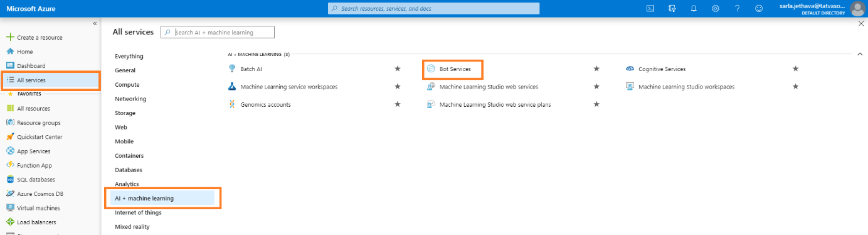Star Machine Learning Studio web services
868x235 pixels.
coord(596,86)
